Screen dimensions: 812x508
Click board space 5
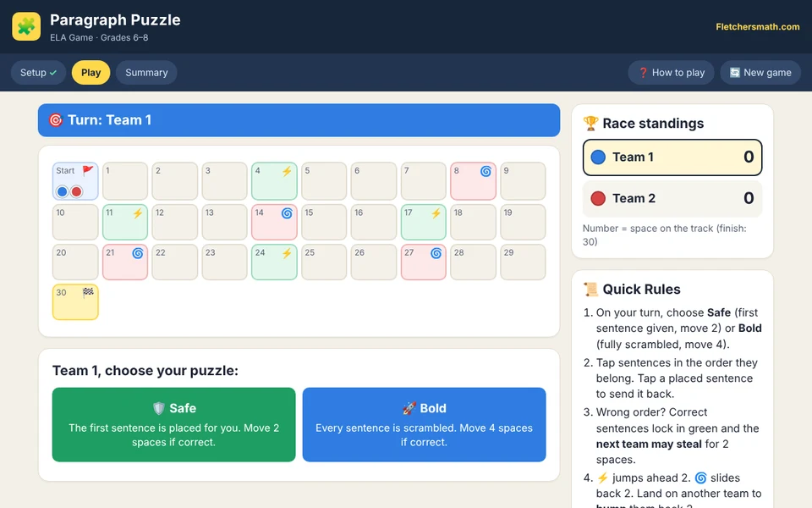tap(324, 181)
